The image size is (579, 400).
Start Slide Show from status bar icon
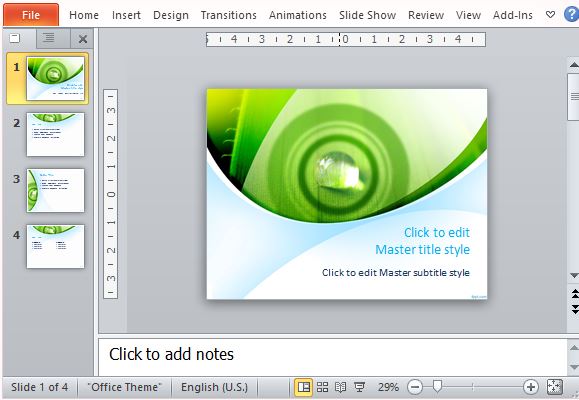click(x=359, y=387)
